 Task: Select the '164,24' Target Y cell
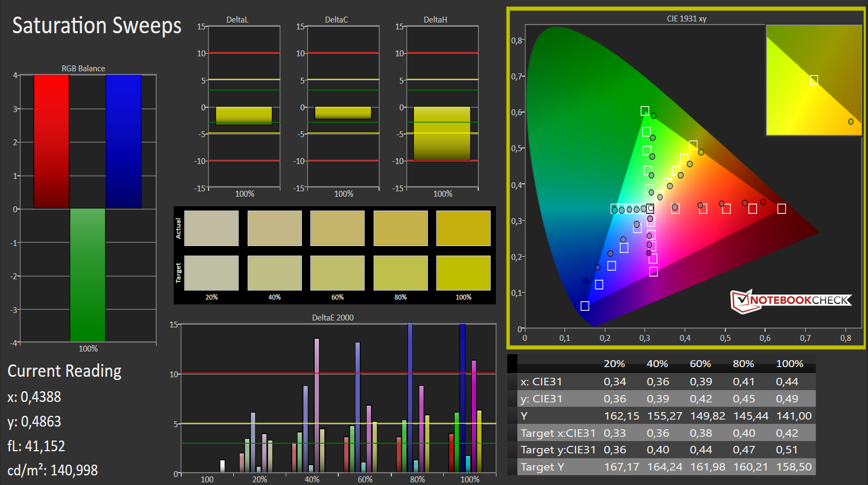[665, 467]
